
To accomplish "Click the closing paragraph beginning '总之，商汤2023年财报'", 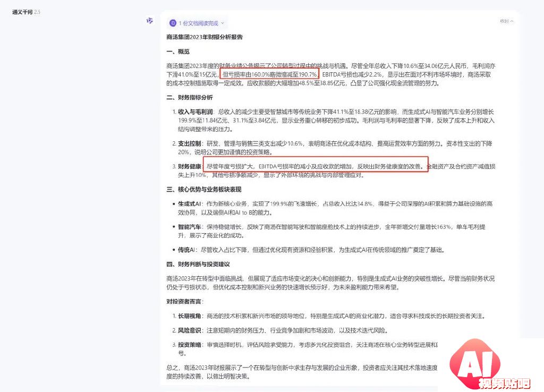I will pos(302,372).
